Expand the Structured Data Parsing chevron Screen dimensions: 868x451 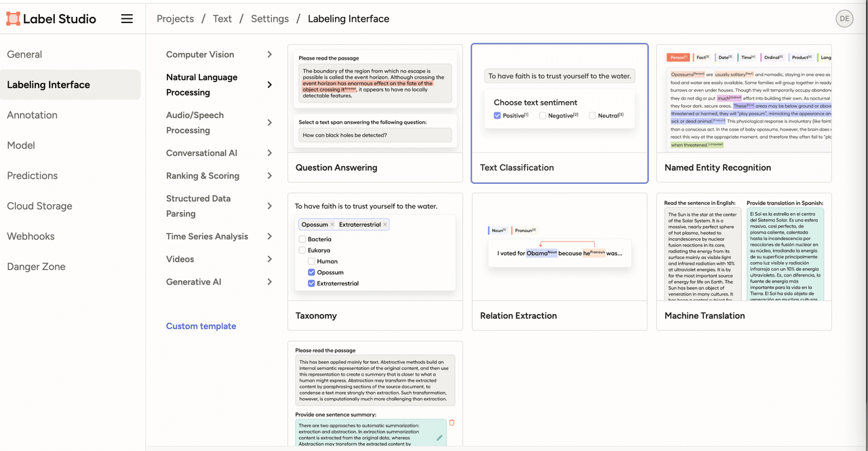click(x=269, y=206)
